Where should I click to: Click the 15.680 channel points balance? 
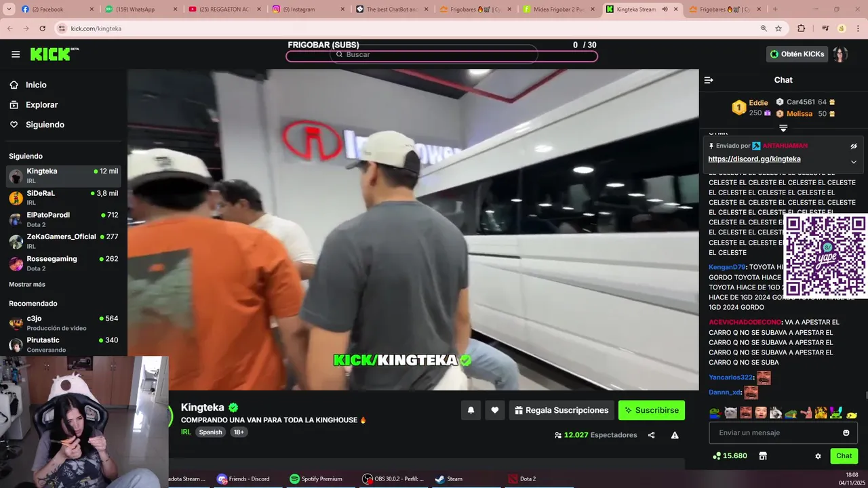click(730, 456)
